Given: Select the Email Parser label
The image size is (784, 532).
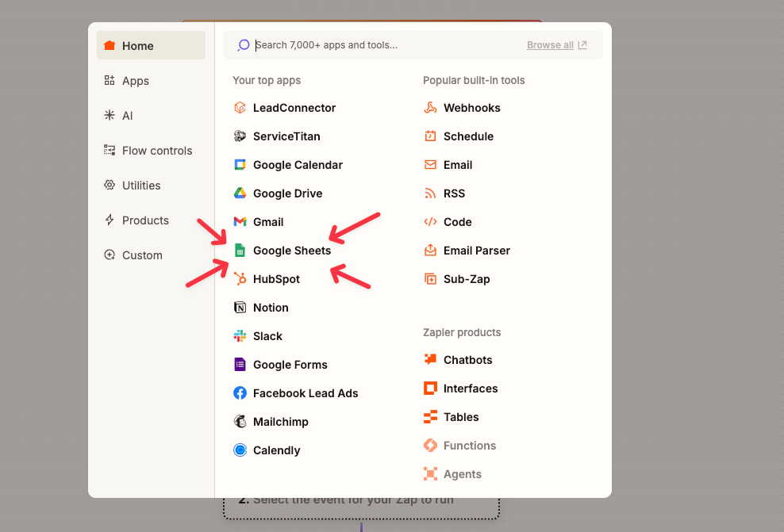Looking at the screenshot, I should [476, 251].
